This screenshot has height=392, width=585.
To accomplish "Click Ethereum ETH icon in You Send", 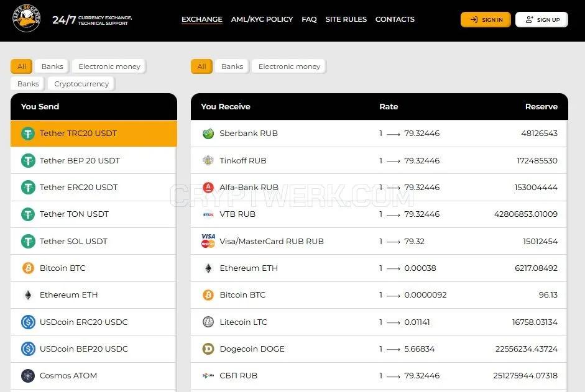I will (28, 295).
